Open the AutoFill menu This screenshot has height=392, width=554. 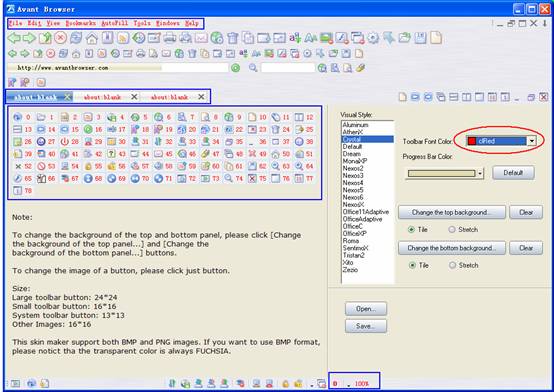(x=114, y=23)
